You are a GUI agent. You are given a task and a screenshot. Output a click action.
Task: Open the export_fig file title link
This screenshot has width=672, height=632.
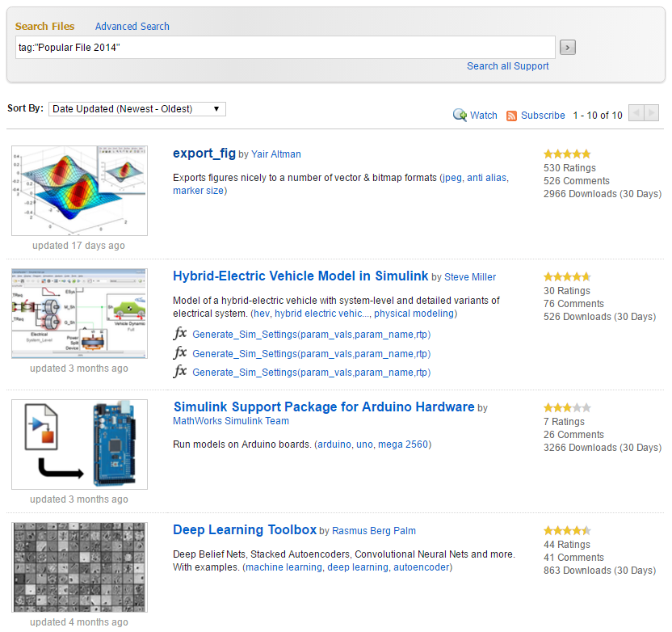(x=204, y=154)
